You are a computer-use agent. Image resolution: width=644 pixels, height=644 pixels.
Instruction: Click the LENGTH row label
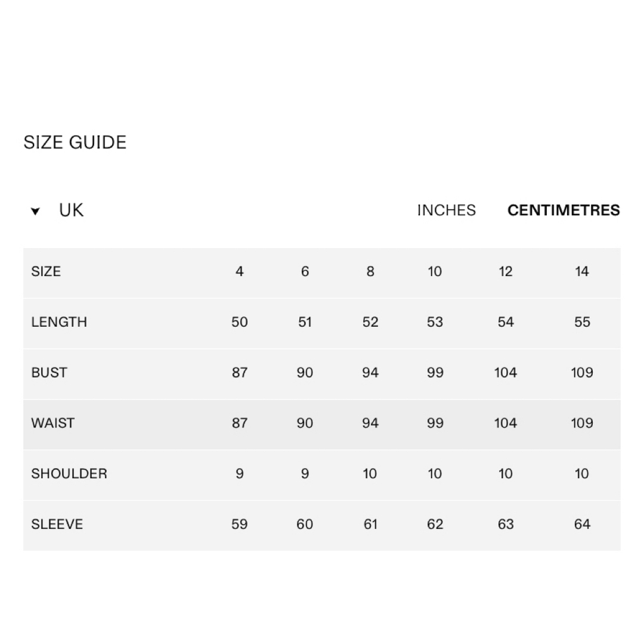[59, 322]
